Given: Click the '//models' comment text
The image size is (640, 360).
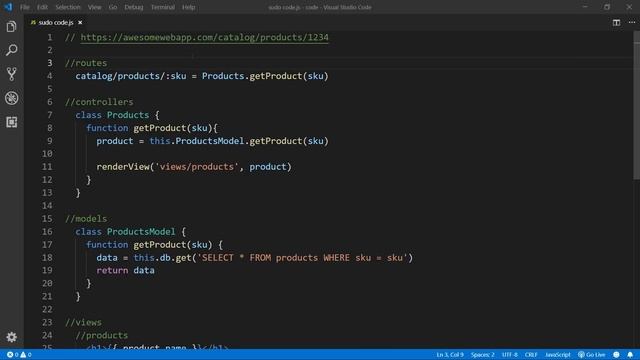Looking at the screenshot, I should click(86, 219).
